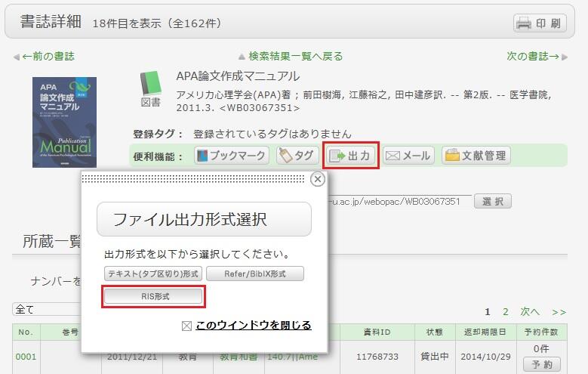Click inside the permalink URL field
Viewport: 588px width, 374px height.
pos(400,202)
